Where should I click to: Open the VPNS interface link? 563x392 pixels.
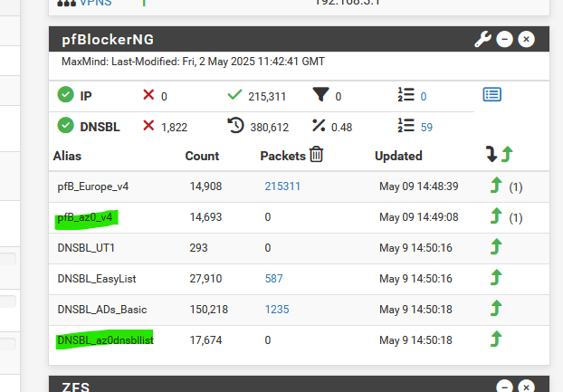pos(96,3)
